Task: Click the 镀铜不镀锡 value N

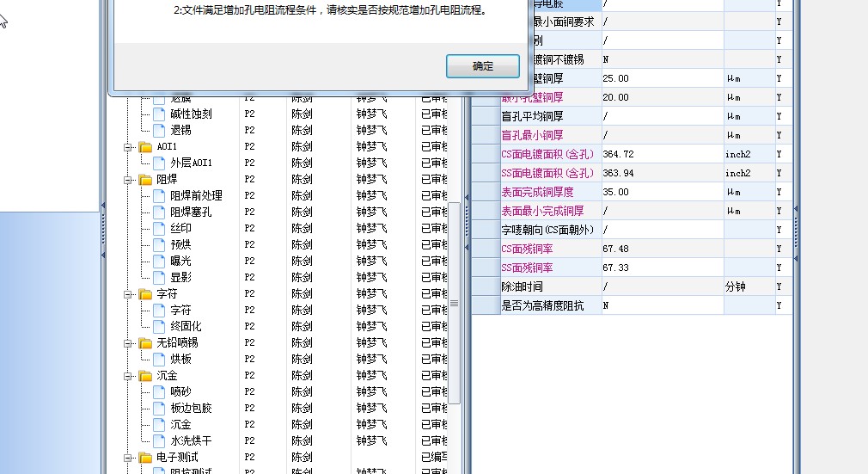Action: click(663, 59)
